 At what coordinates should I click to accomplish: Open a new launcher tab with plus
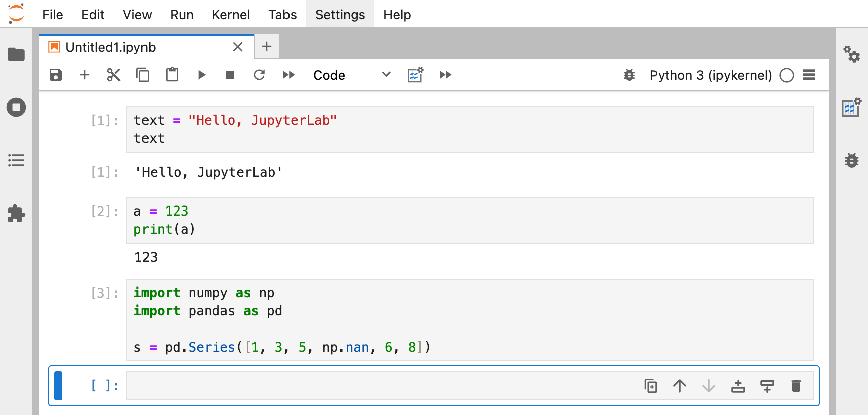pyautogui.click(x=267, y=47)
